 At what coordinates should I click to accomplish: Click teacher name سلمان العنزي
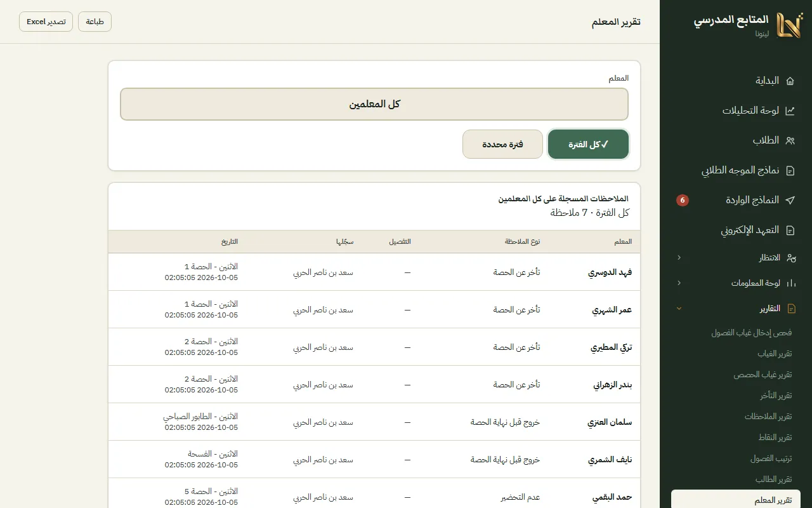pyautogui.click(x=610, y=422)
